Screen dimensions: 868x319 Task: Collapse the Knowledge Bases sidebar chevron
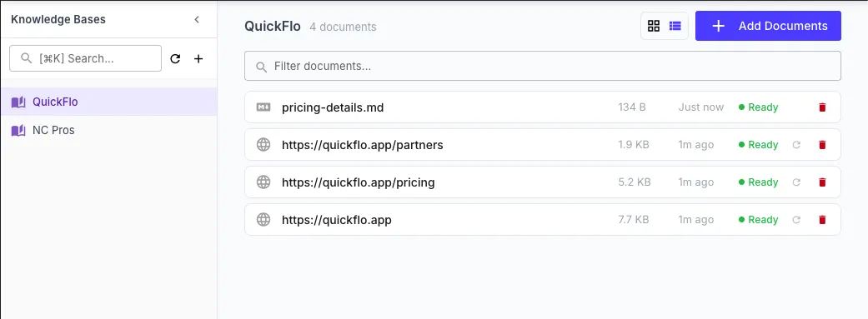197,20
